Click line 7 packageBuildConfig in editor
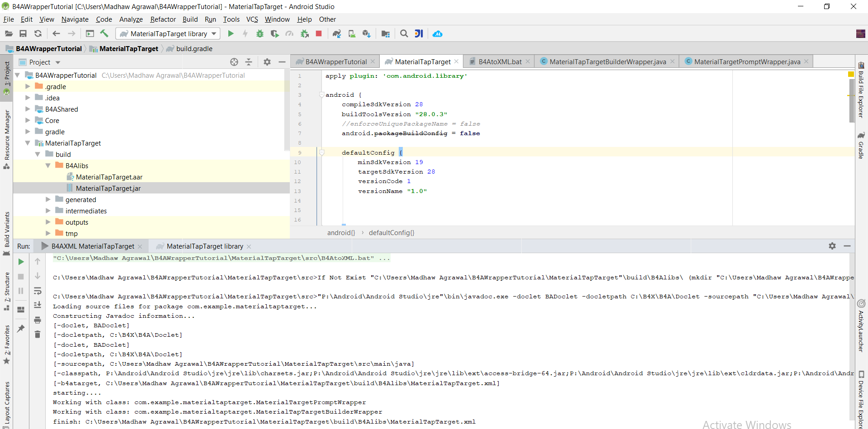The width and height of the screenshot is (868, 429). tap(410, 133)
